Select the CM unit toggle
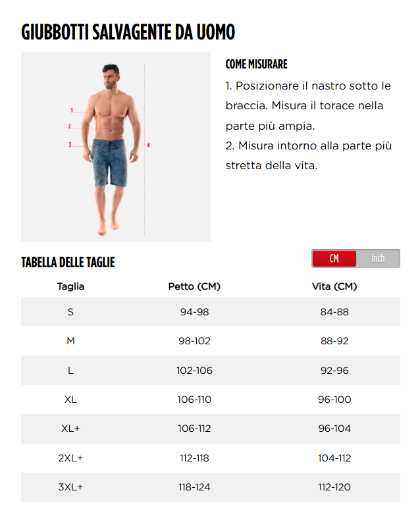Image resolution: width=420 pixels, height=524 pixels. click(334, 258)
